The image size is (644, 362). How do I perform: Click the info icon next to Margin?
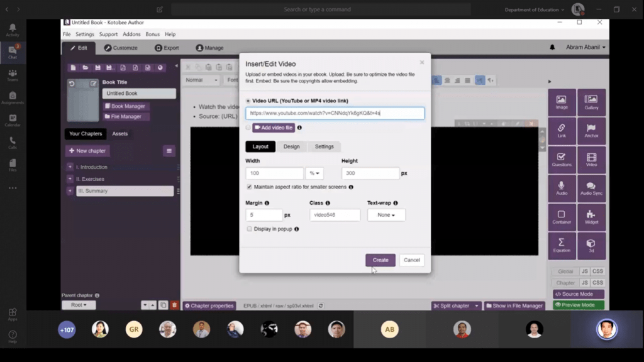tap(267, 203)
